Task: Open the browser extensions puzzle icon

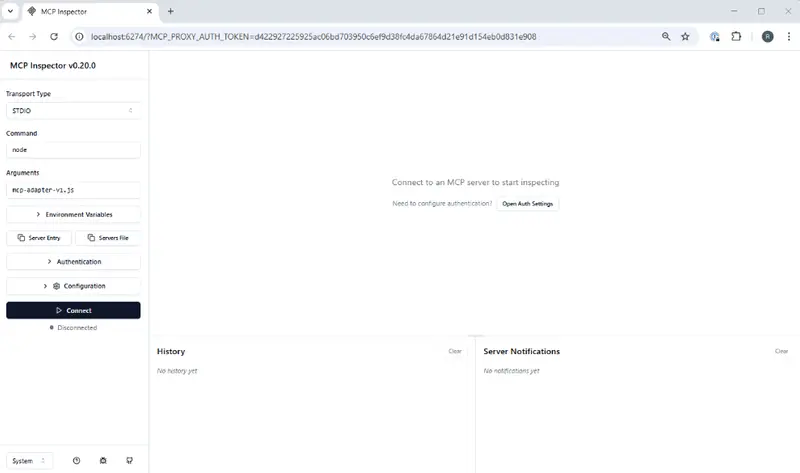Action: (736, 37)
